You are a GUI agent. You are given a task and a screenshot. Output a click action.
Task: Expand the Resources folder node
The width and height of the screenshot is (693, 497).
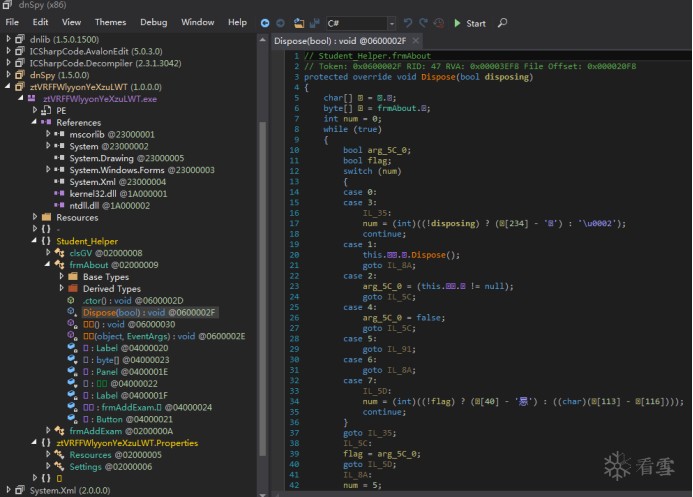[x=34, y=217]
